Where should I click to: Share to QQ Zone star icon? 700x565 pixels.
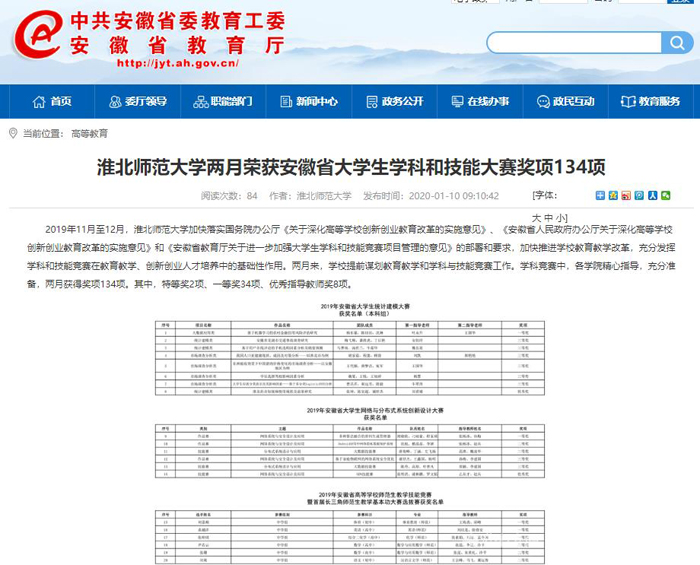point(613,195)
